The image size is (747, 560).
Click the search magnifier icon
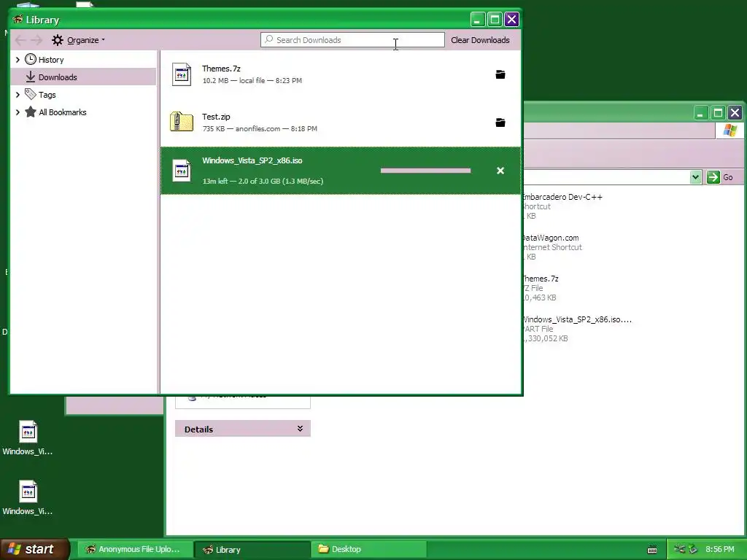(x=268, y=39)
